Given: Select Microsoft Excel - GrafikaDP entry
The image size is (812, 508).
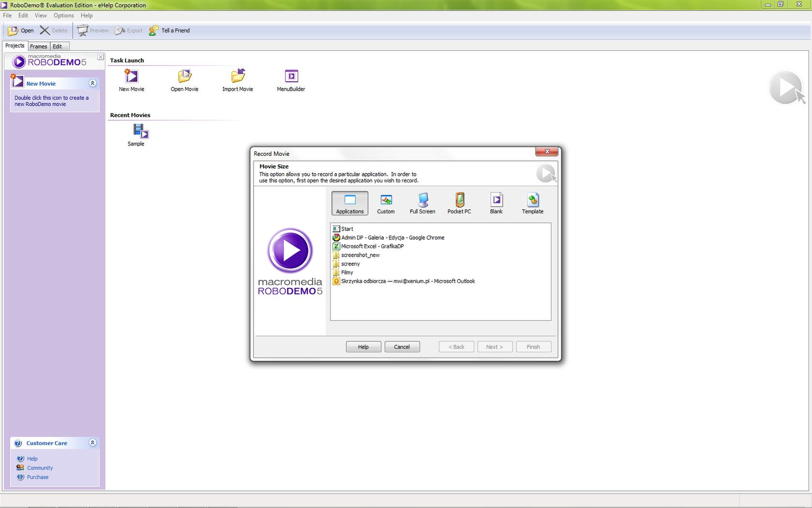Looking at the screenshot, I should pyautogui.click(x=368, y=246).
